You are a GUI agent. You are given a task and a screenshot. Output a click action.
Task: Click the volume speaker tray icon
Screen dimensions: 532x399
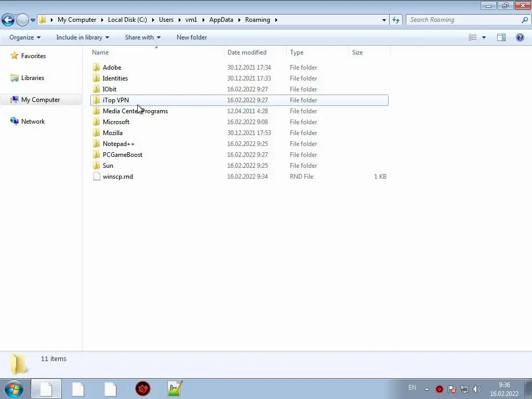[477, 389]
